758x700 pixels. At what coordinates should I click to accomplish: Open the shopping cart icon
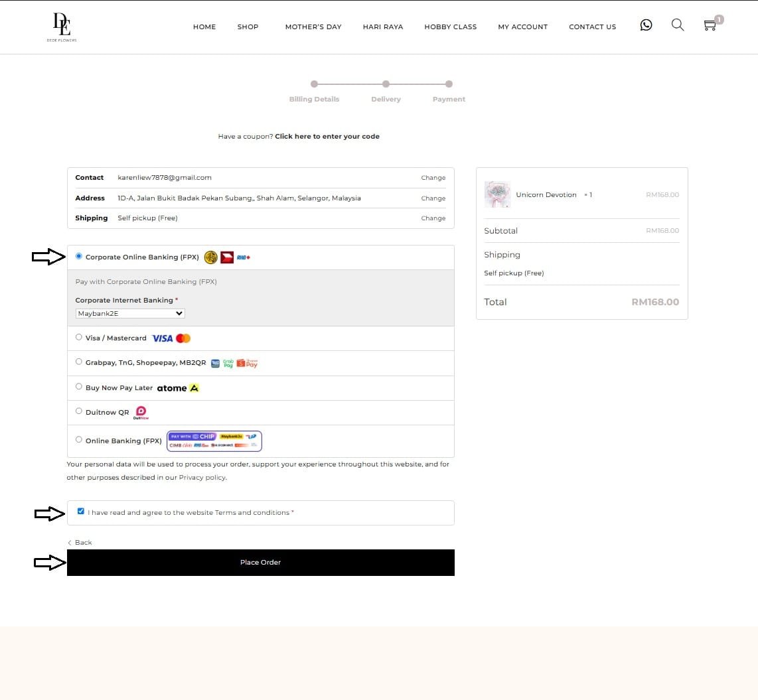[x=710, y=25]
